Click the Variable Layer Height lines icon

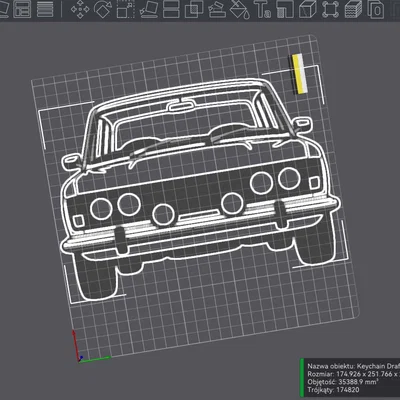45,9
